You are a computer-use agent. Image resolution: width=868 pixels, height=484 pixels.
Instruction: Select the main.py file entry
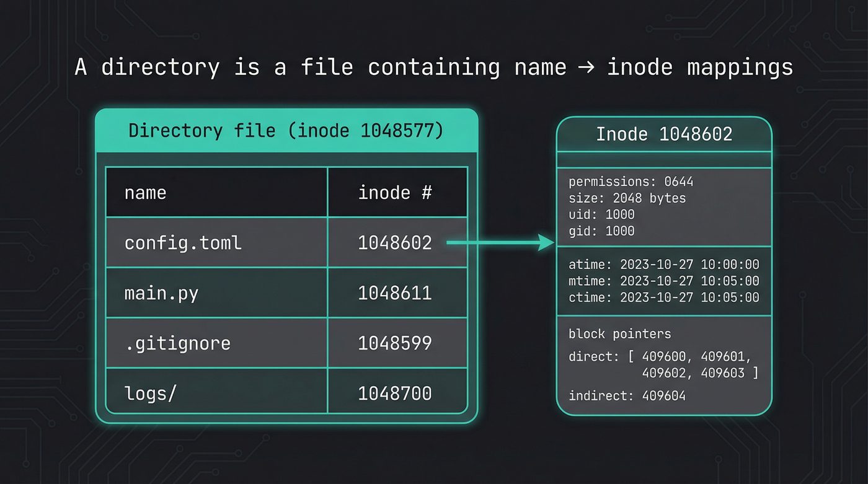[x=161, y=293]
